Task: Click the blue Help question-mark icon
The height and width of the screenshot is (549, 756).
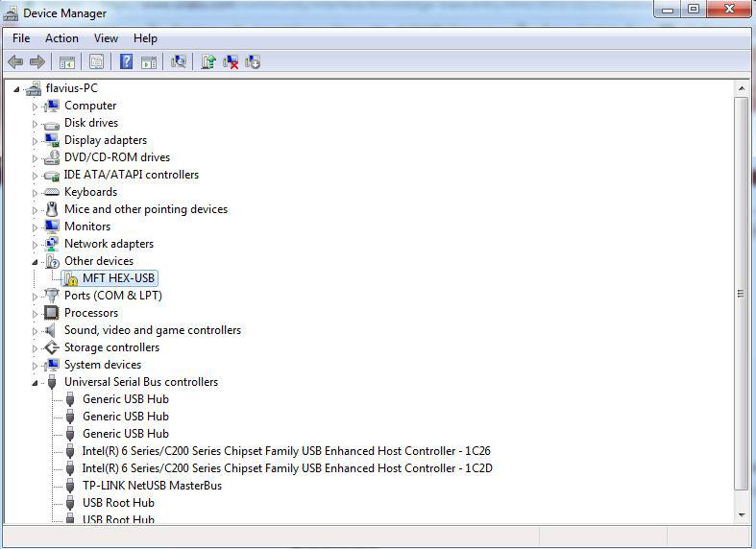Action: coord(126,61)
